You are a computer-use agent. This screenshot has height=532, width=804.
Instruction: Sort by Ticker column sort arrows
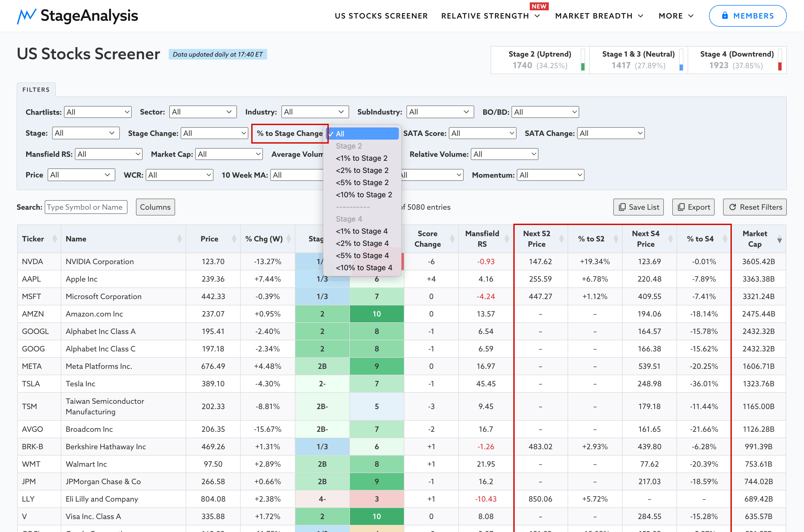(x=55, y=239)
